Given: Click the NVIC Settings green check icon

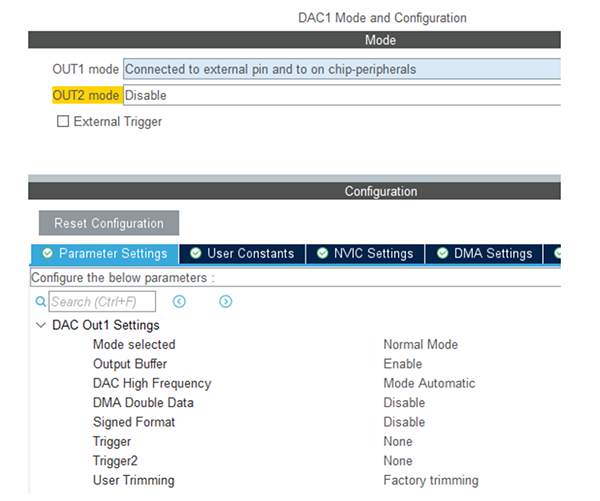Looking at the screenshot, I should [322, 254].
